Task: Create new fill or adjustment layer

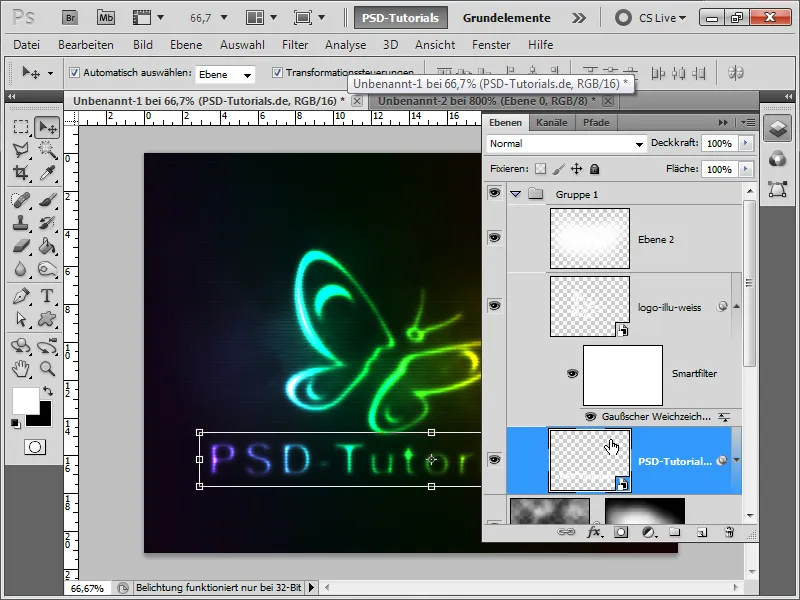Action: click(649, 532)
